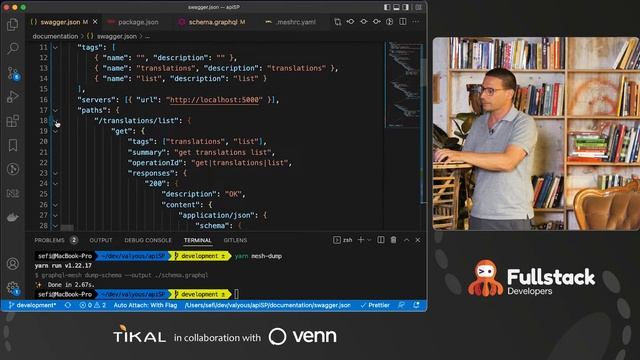Image resolution: width=640 pixels, height=360 pixels.
Task: Click the documentation breadcrumb segment
Action: [x=55, y=36]
